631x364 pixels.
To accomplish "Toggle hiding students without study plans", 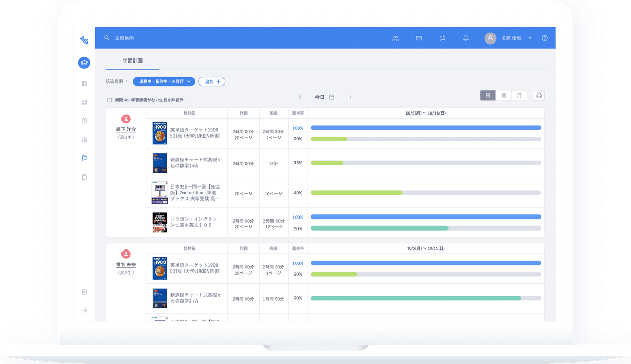I will coord(109,100).
